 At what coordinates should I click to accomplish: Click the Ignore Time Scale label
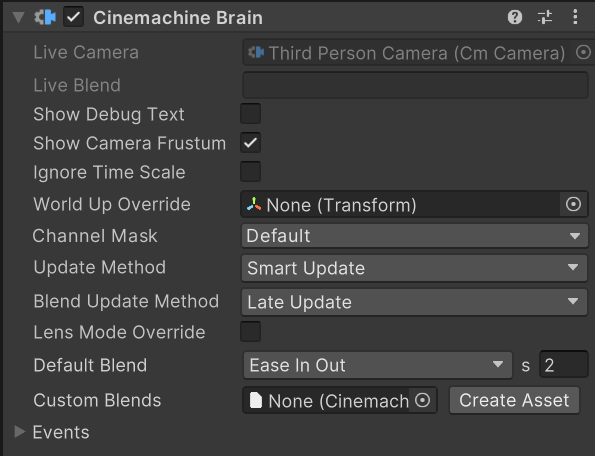pyautogui.click(x=109, y=172)
